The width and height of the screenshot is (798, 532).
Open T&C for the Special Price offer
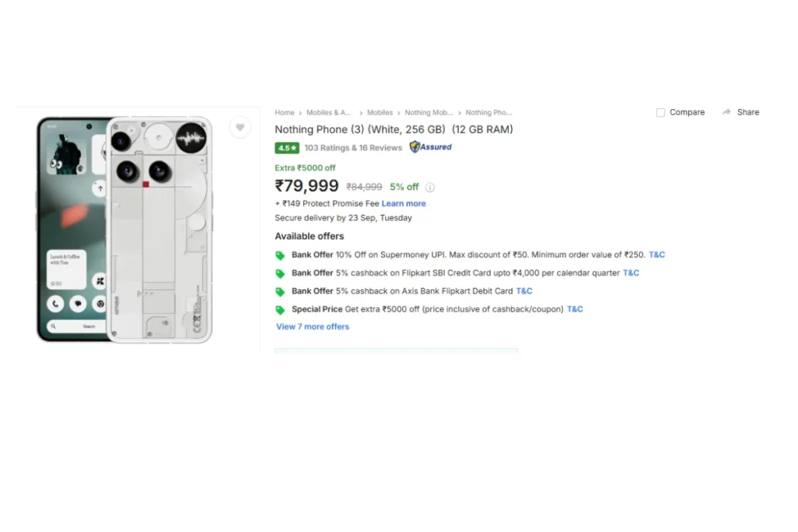pyautogui.click(x=575, y=309)
